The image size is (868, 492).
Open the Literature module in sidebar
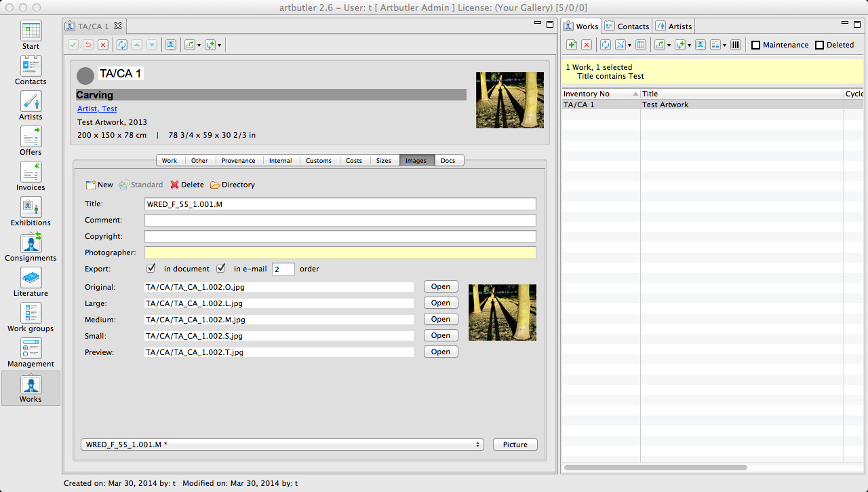click(x=31, y=282)
